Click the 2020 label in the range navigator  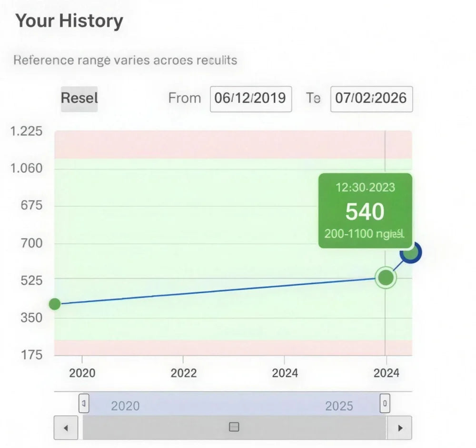tap(125, 406)
